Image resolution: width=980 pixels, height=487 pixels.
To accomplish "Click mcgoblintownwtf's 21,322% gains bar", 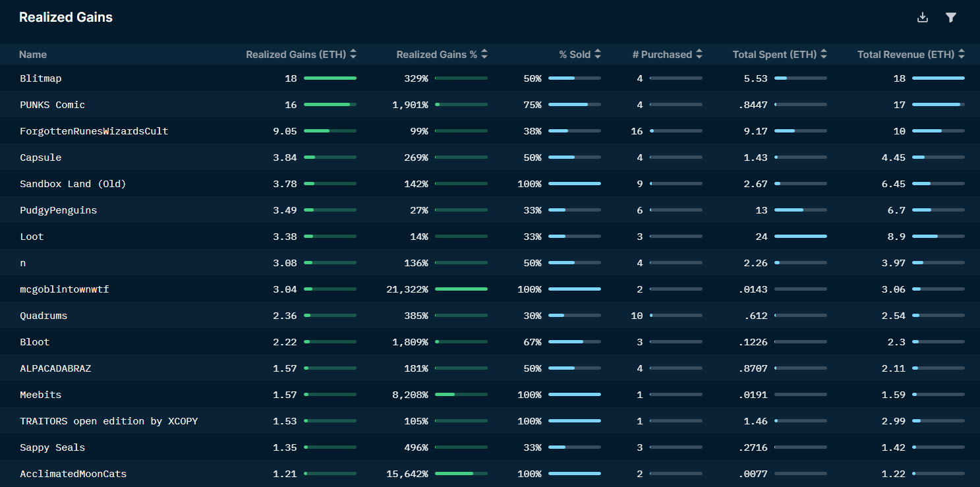I will point(461,289).
